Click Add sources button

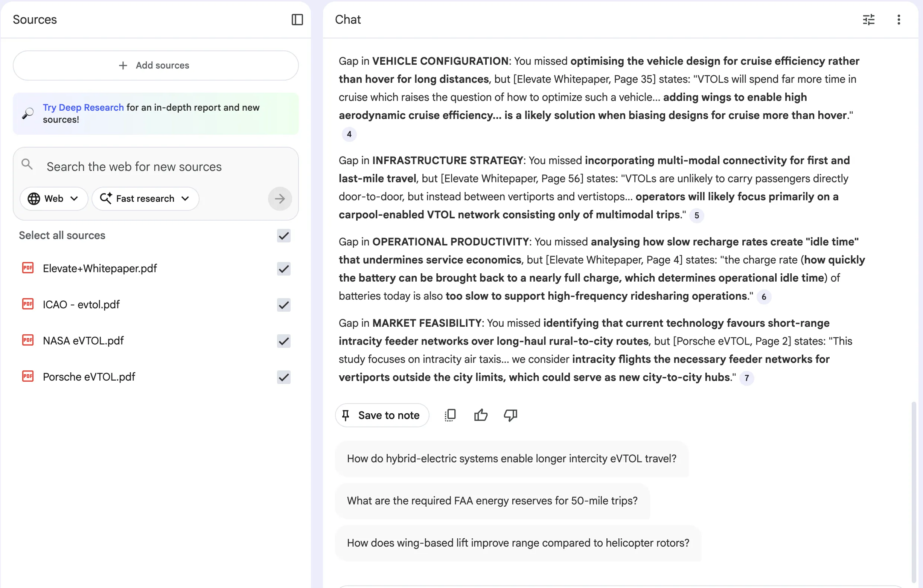[155, 66]
